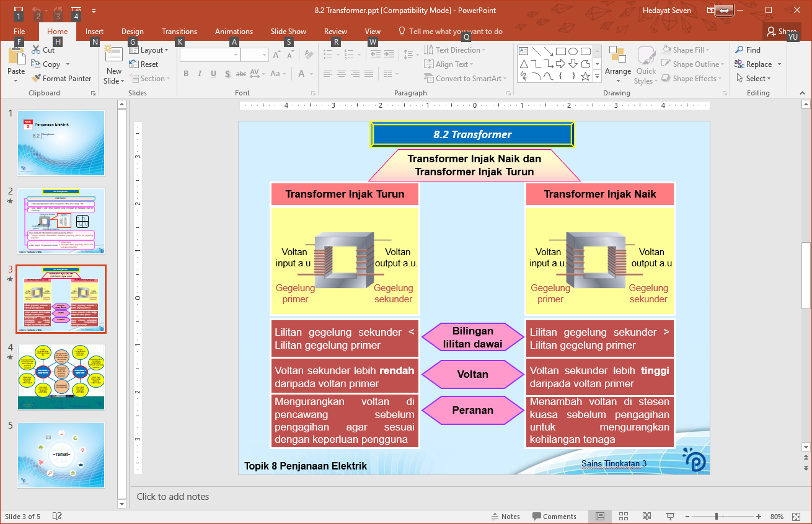Viewport: 812px width, 524px height.
Task: Toggle Bold formatting
Action: (x=185, y=74)
